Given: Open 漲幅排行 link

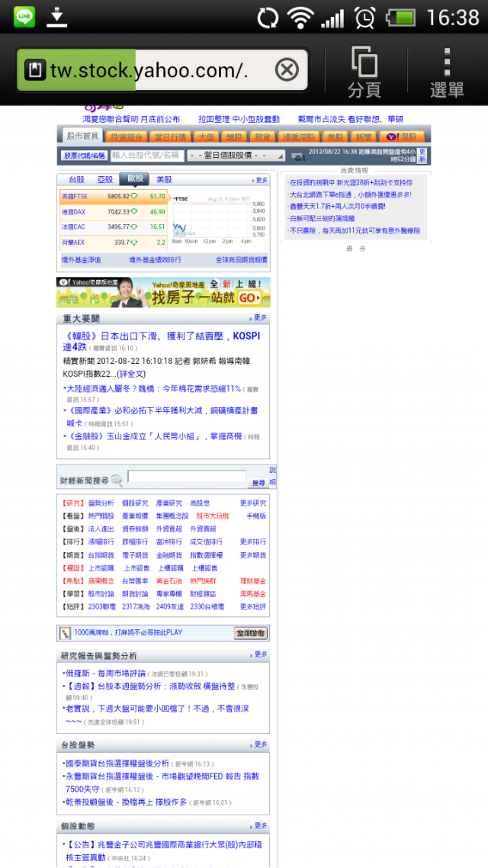Looking at the screenshot, I should (101, 542).
